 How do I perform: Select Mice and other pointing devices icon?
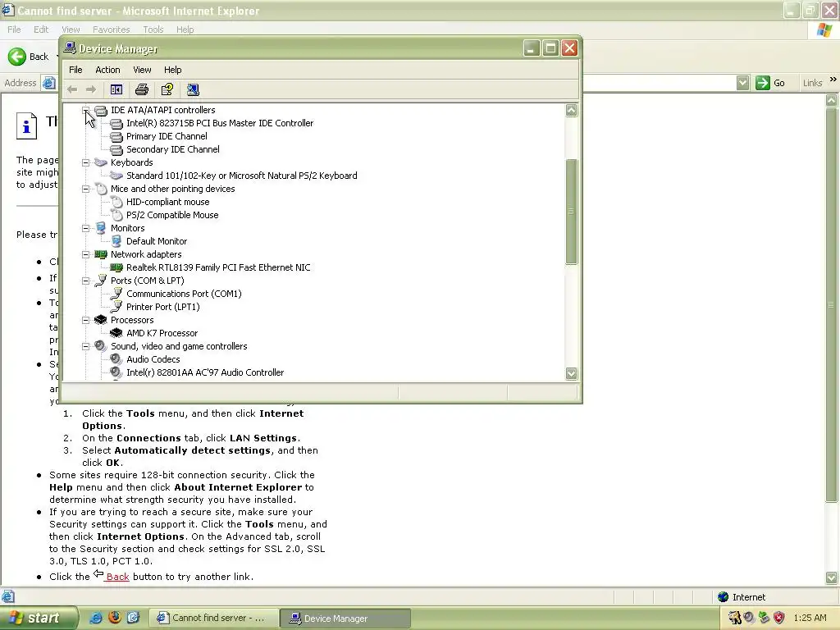(101, 189)
